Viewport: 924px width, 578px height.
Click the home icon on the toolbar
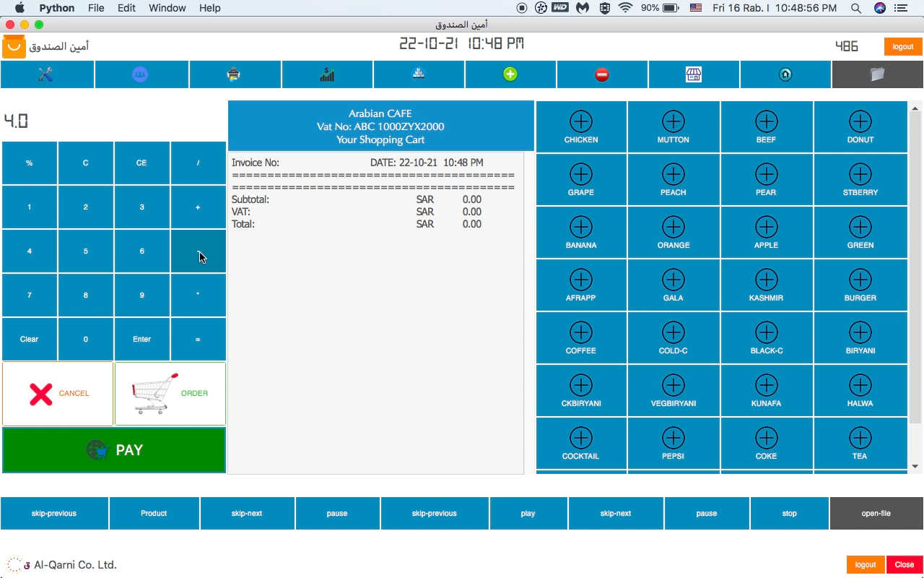[785, 74]
